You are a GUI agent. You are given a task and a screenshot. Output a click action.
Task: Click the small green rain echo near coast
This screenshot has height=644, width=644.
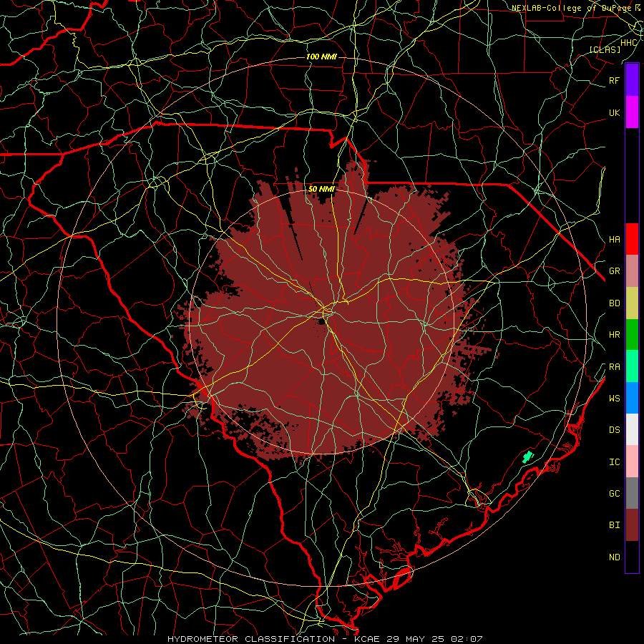coord(528,457)
